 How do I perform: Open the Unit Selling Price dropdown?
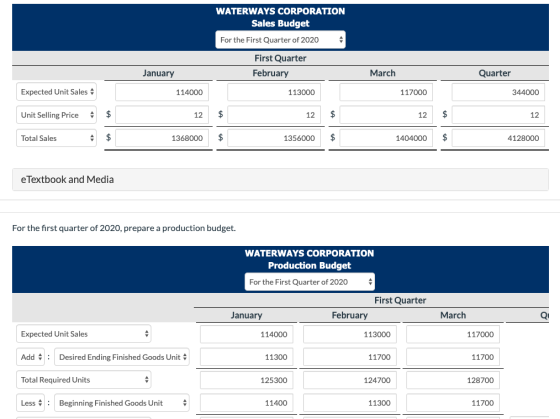56,115
